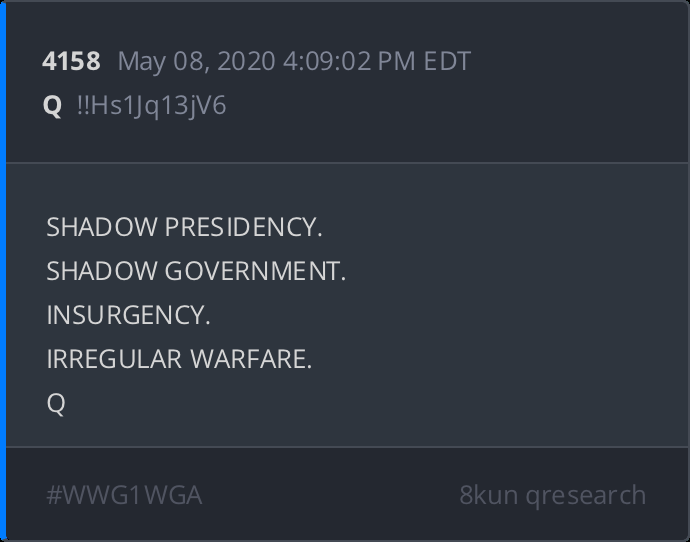Click the SHADOW PRESIDENCY line
The width and height of the screenshot is (690, 542).
184,227
